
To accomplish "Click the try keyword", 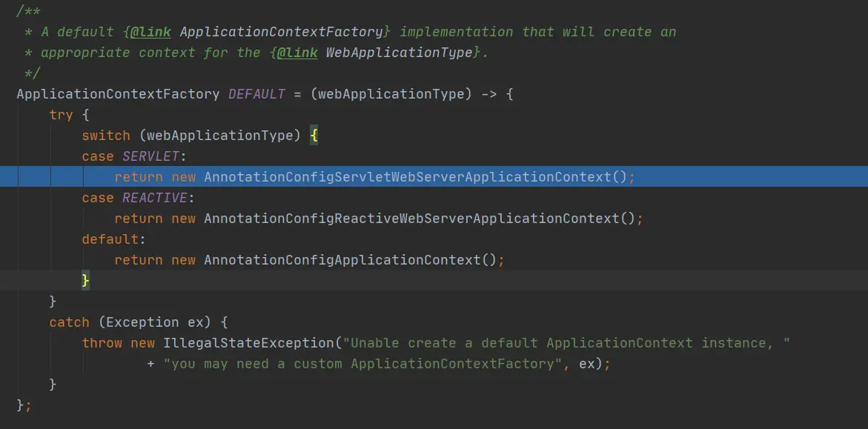I will 61,115.
